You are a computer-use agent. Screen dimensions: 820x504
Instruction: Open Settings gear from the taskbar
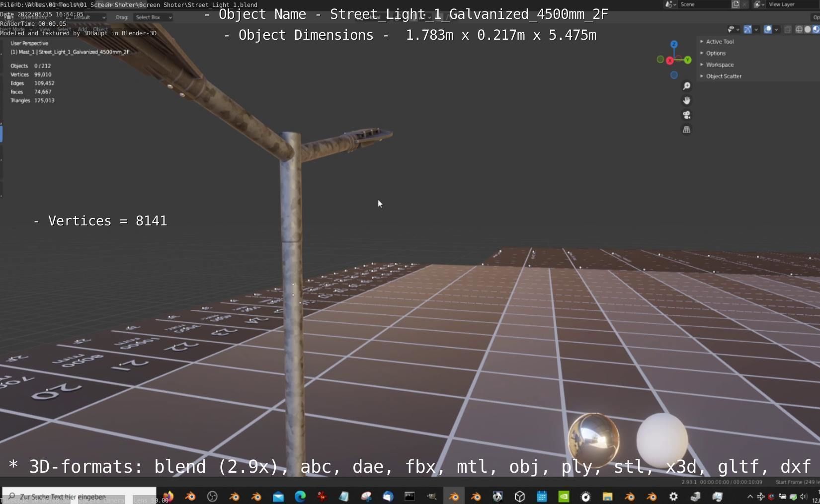(x=673, y=496)
